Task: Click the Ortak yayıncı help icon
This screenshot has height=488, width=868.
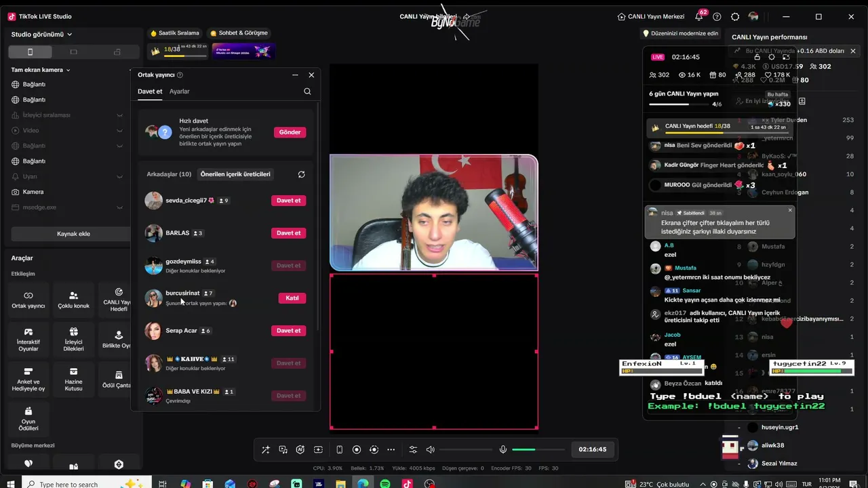Action: 180,75
